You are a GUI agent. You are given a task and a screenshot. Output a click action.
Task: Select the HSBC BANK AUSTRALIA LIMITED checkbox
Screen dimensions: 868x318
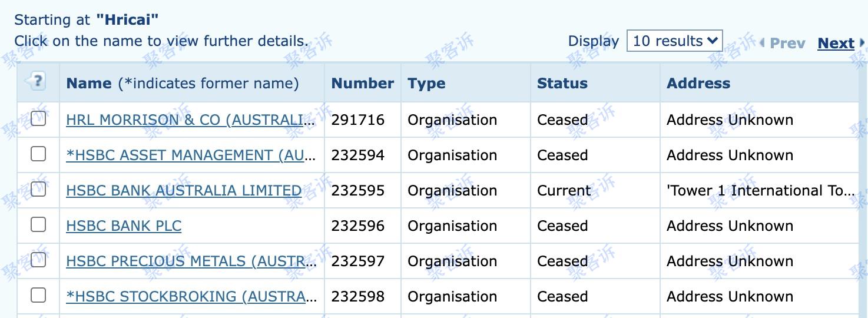pyautogui.click(x=38, y=189)
